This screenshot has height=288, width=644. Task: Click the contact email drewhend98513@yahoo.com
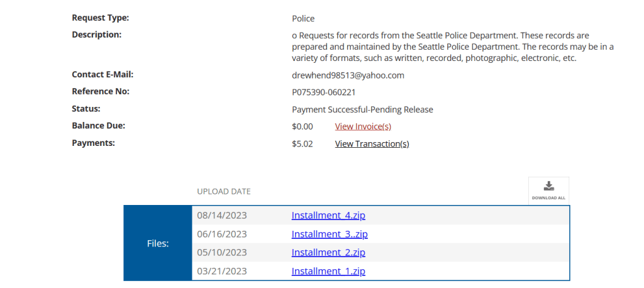click(348, 75)
